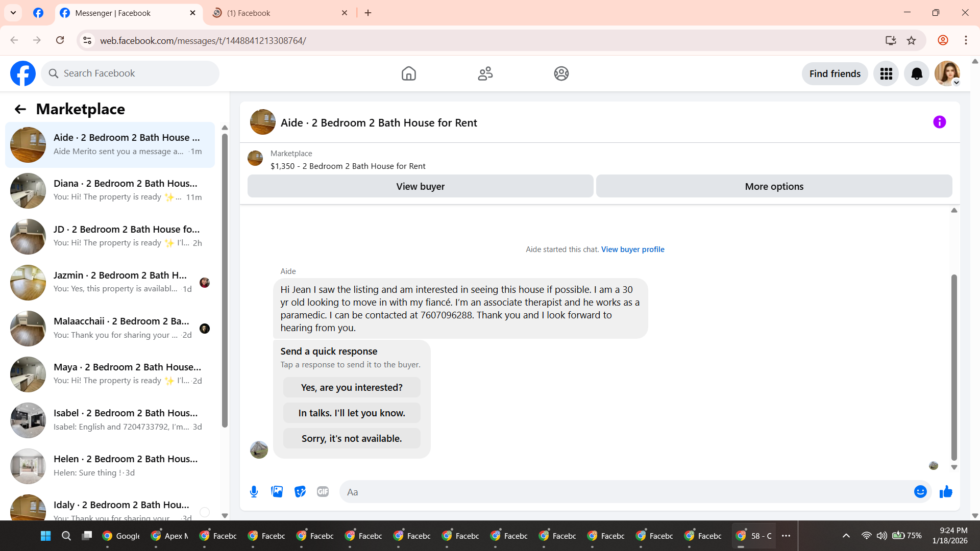Image resolution: width=980 pixels, height=551 pixels.
Task: Go back from Marketplace list
Action: [20, 109]
